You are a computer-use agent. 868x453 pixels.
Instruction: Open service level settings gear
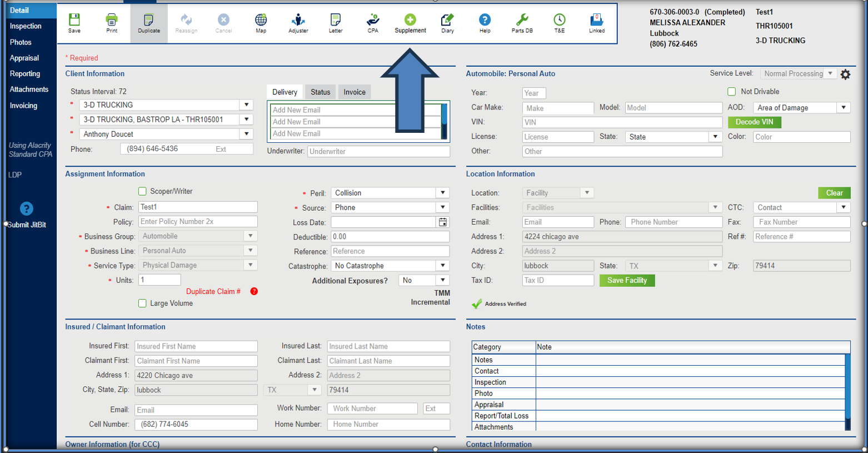[845, 74]
